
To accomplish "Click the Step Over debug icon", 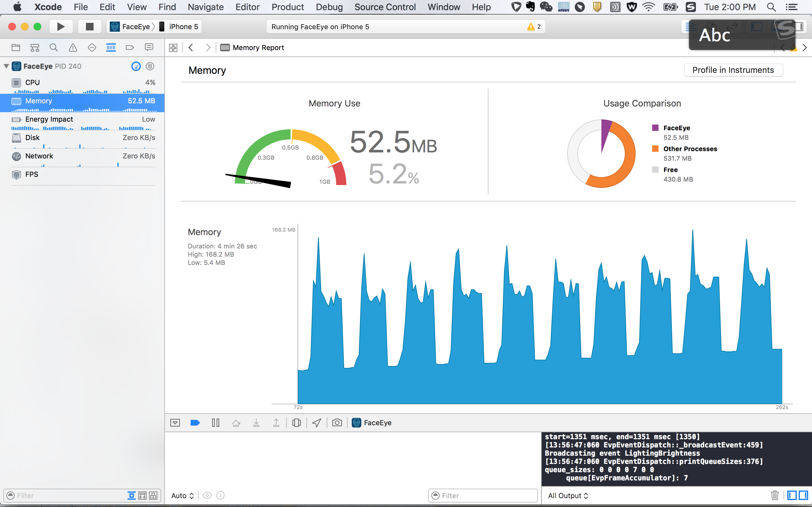I will tap(236, 422).
